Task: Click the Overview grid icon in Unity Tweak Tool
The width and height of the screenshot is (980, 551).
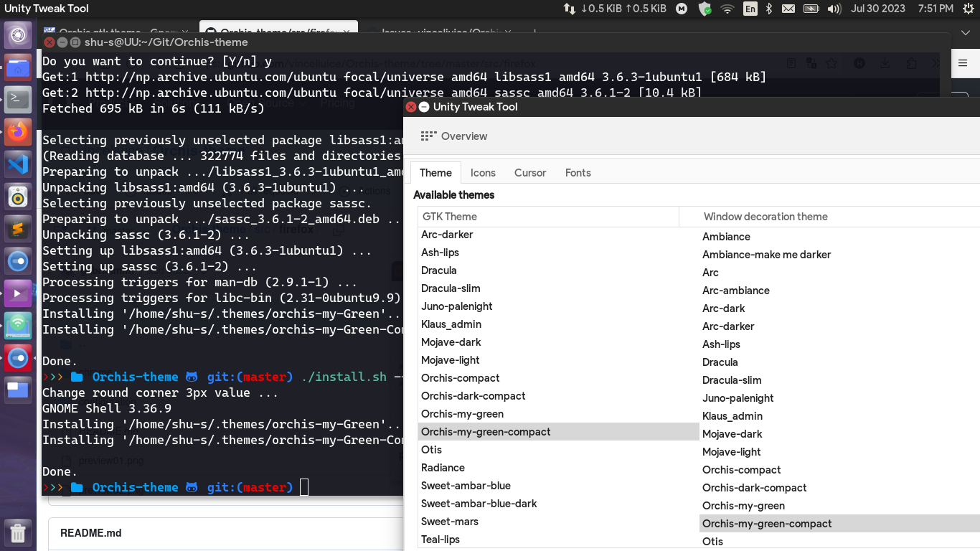Action: click(x=428, y=136)
